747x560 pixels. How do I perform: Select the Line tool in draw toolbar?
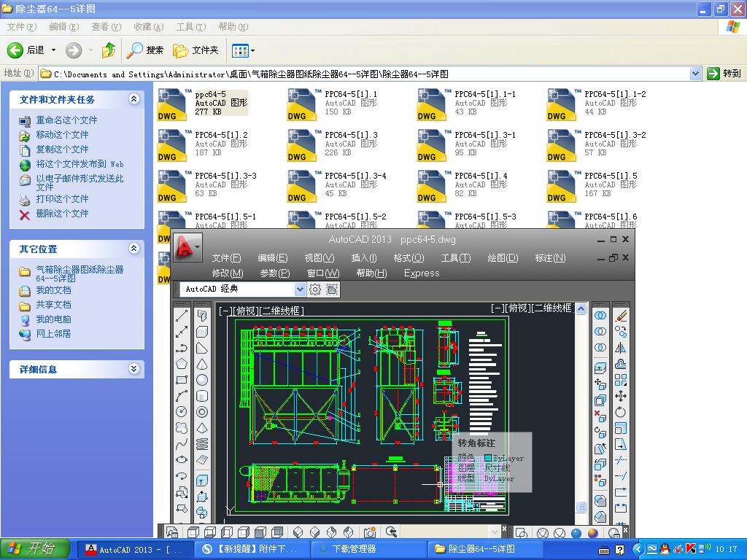182,315
